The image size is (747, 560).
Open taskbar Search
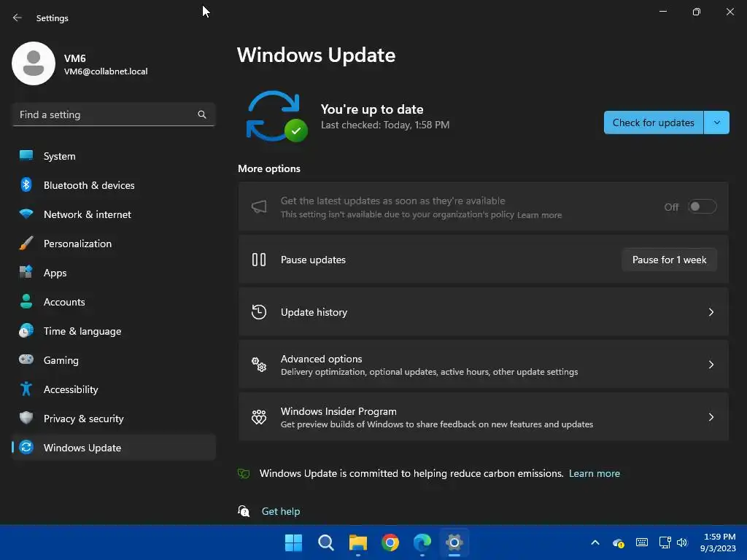[x=326, y=542]
